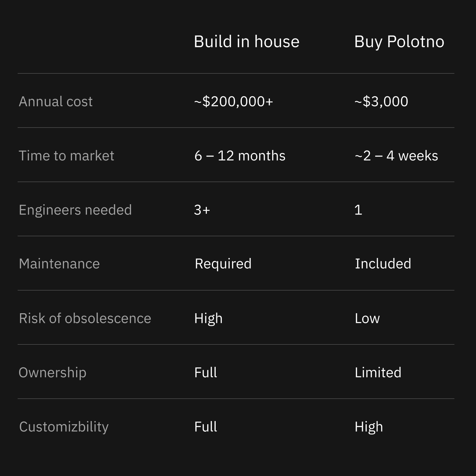Click the Included maintenance cell
476x476 pixels.
[x=383, y=264]
